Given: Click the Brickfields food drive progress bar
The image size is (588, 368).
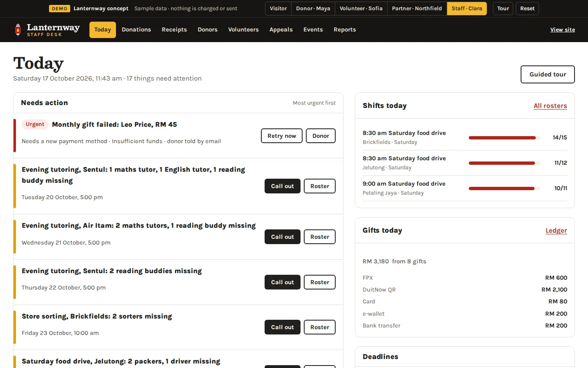Looking at the screenshot, I should click(505, 138).
